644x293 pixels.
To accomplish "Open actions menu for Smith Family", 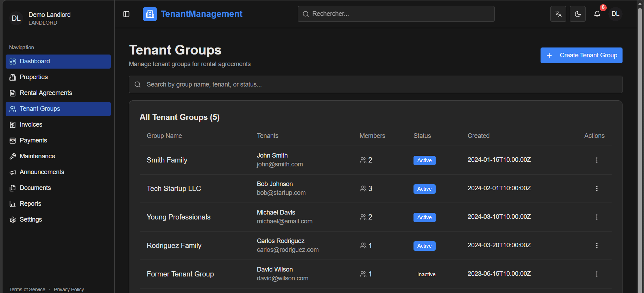I will pyautogui.click(x=596, y=160).
